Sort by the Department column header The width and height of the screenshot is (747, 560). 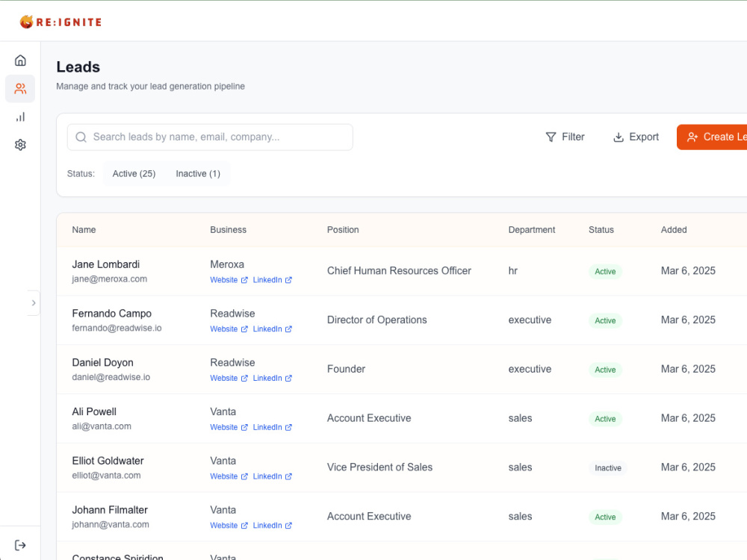(x=532, y=229)
